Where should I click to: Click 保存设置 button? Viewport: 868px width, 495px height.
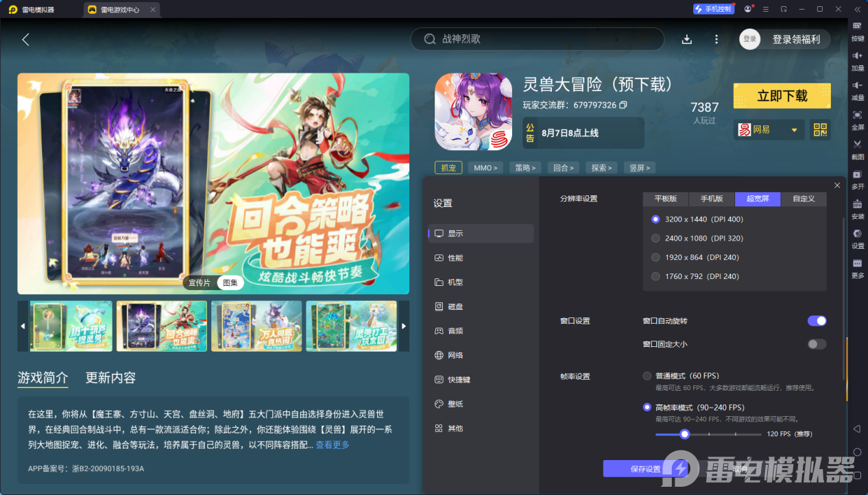(645, 469)
